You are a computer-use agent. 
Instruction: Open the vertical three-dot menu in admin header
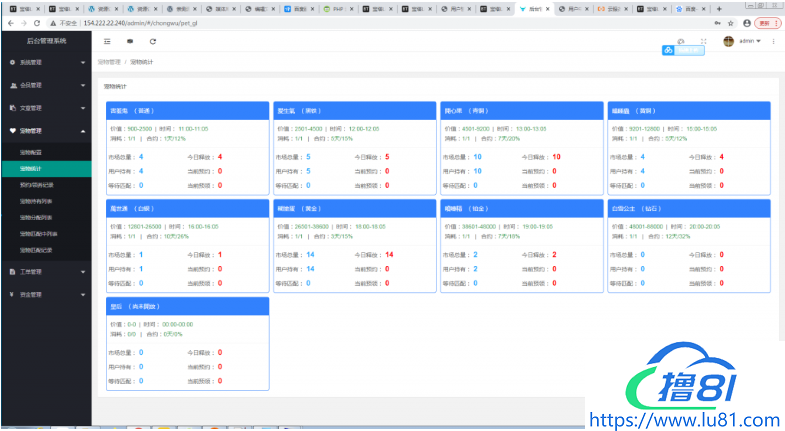[x=774, y=42]
